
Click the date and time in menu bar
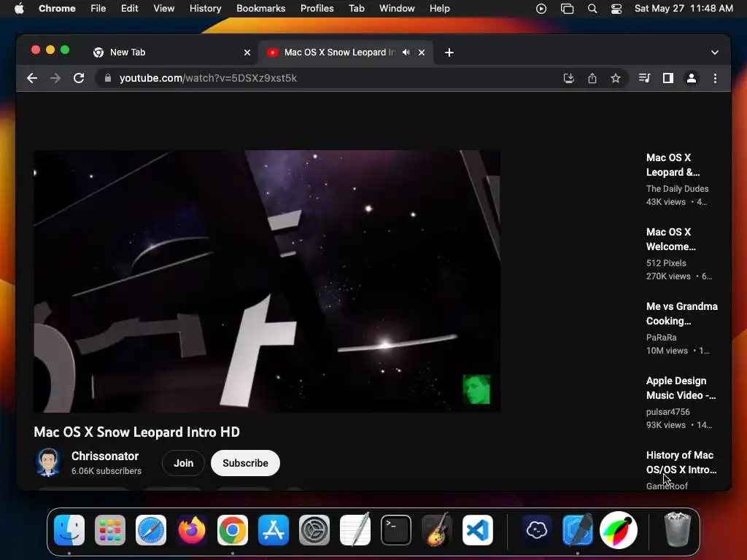coord(684,9)
